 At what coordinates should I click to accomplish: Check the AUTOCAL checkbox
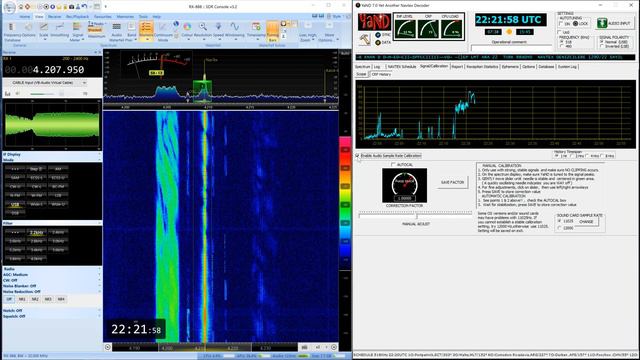(393, 164)
